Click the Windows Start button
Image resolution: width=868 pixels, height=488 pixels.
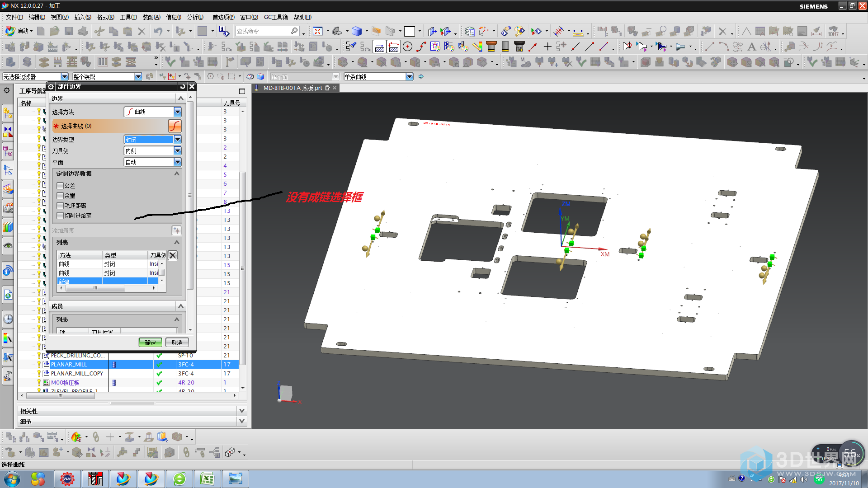12,479
